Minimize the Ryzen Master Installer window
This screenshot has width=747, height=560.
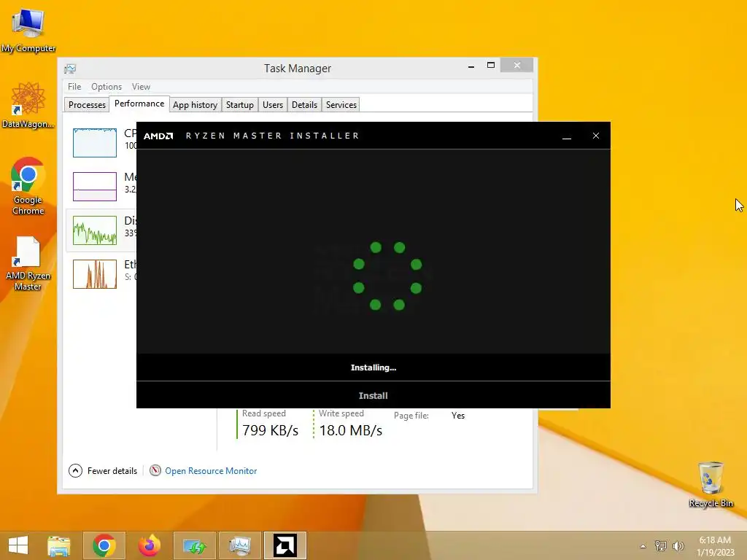coord(566,136)
